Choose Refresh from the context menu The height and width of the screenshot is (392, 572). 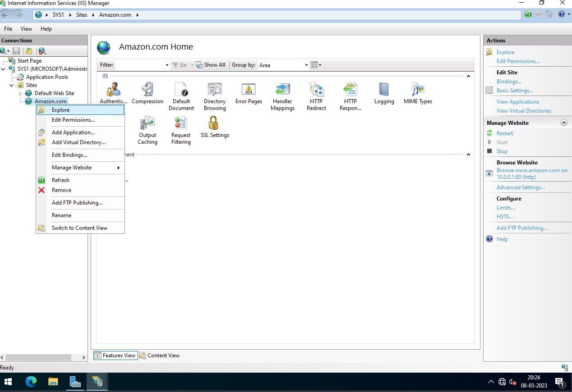click(80, 180)
